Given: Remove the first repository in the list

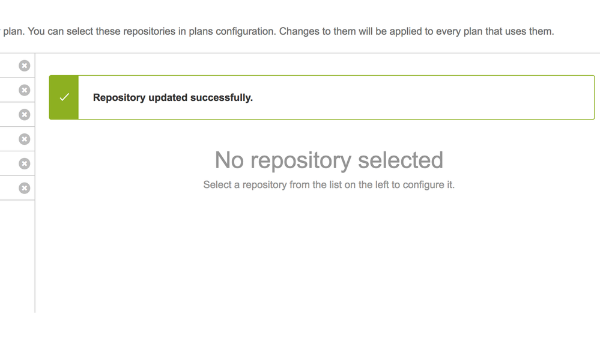Looking at the screenshot, I should [x=25, y=66].
